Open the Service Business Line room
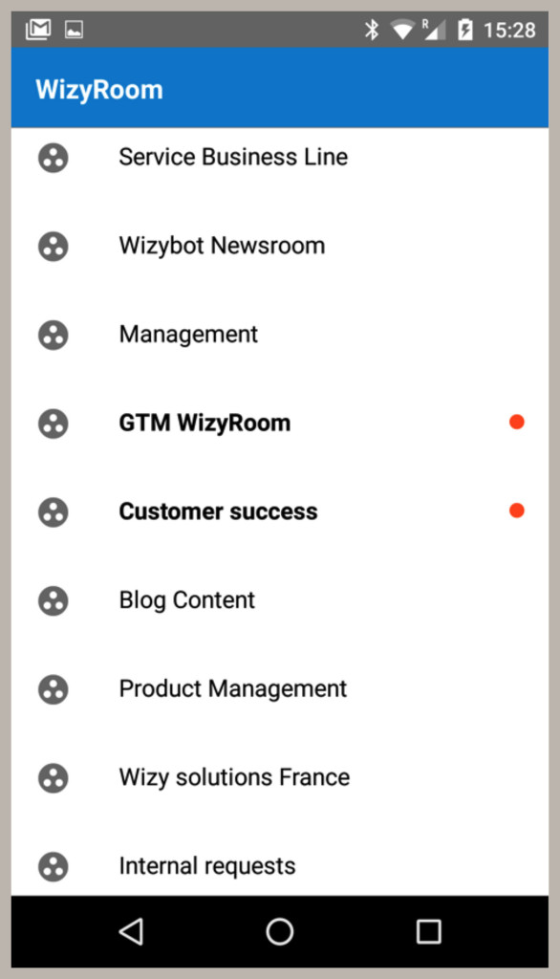Image resolution: width=560 pixels, height=979 pixels. click(280, 158)
